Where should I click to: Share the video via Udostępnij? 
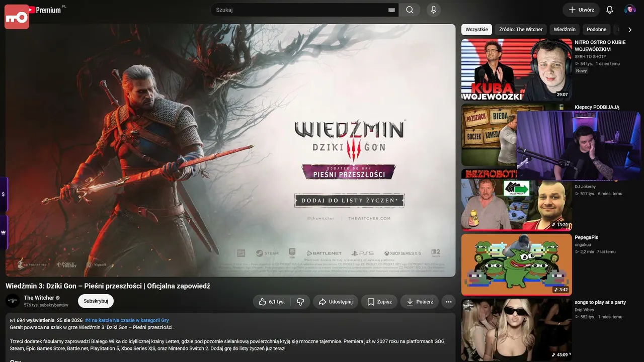click(335, 302)
